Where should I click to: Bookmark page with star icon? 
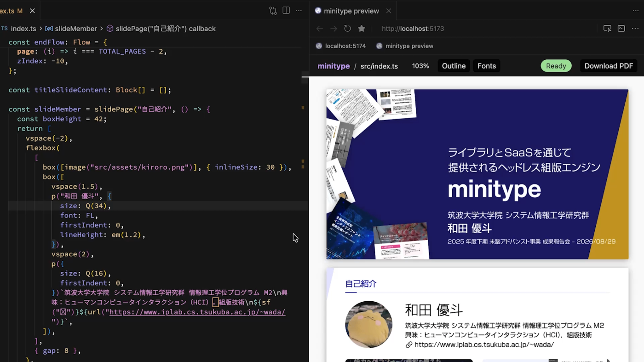click(x=362, y=29)
